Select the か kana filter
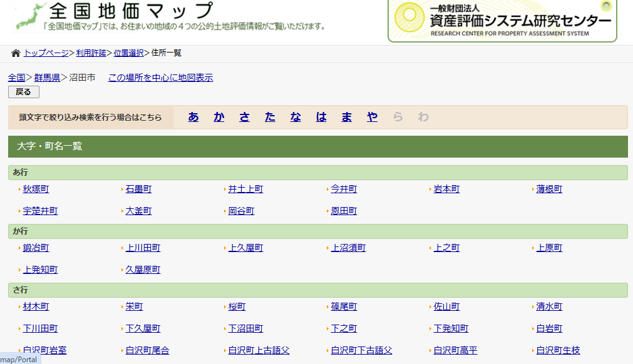 [x=219, y=117]
